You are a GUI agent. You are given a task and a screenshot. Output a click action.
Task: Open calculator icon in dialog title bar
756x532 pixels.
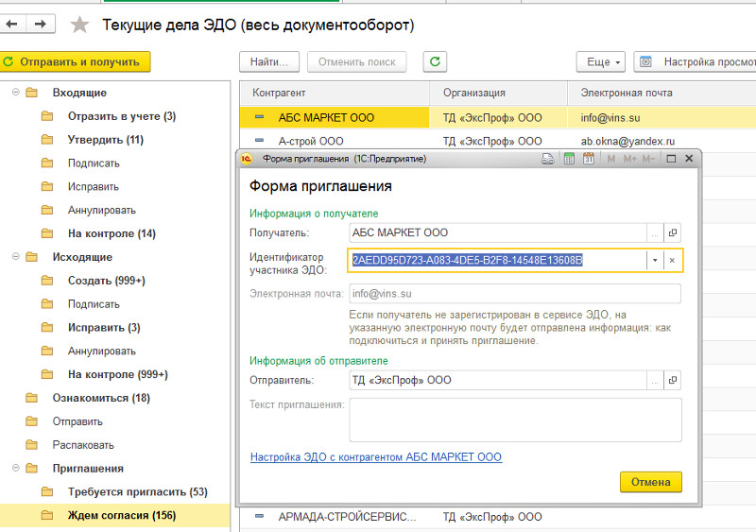coord(569,159)
